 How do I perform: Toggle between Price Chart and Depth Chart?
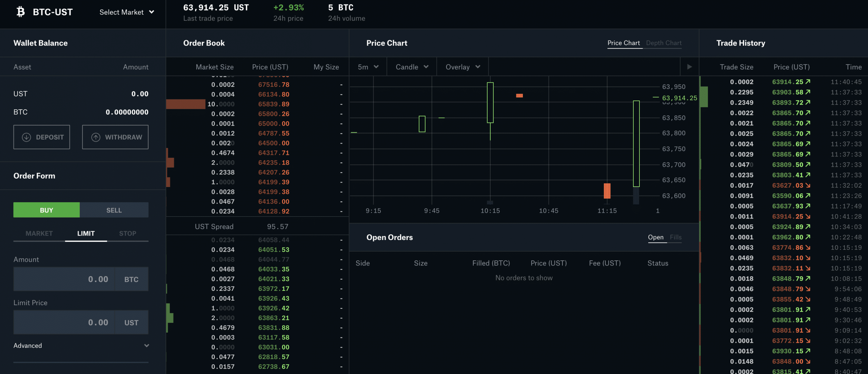(663, 43)
